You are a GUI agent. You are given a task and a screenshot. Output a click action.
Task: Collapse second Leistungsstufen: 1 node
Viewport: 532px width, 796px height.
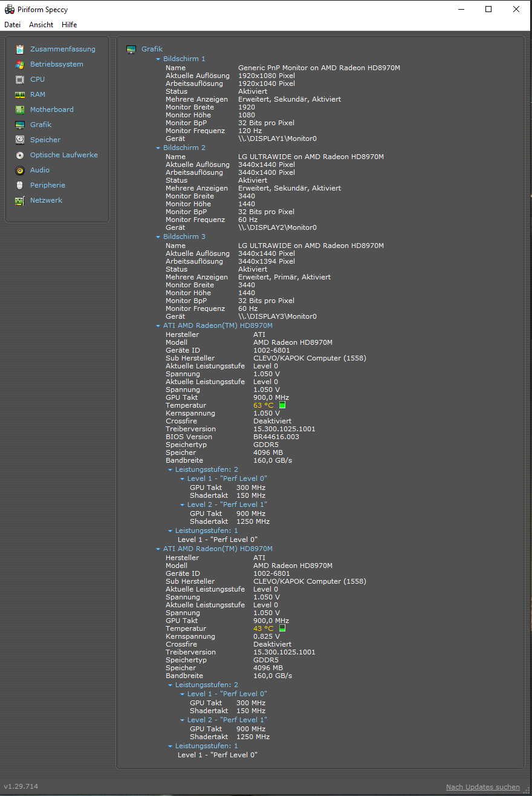tap(170, 746)
